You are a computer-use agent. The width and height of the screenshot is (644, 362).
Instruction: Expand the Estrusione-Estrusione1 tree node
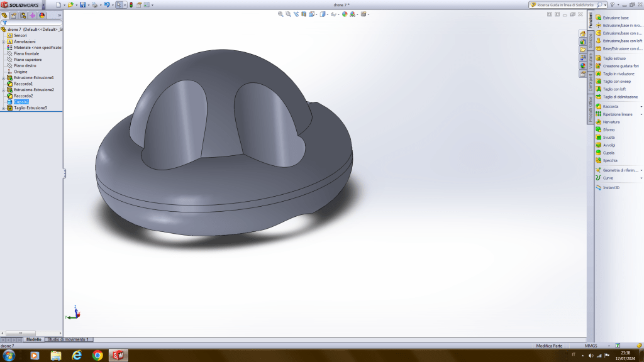(x=3, y=78)
